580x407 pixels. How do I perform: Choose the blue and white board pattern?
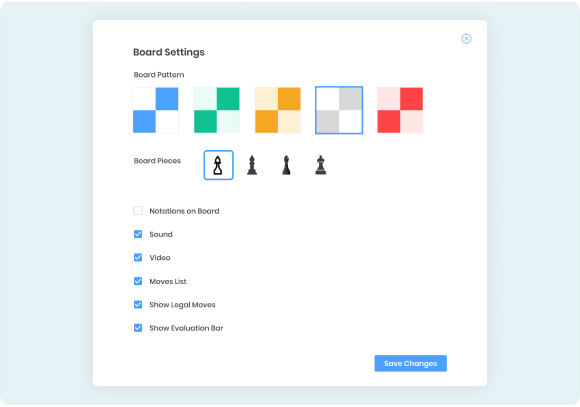(156, 110)
